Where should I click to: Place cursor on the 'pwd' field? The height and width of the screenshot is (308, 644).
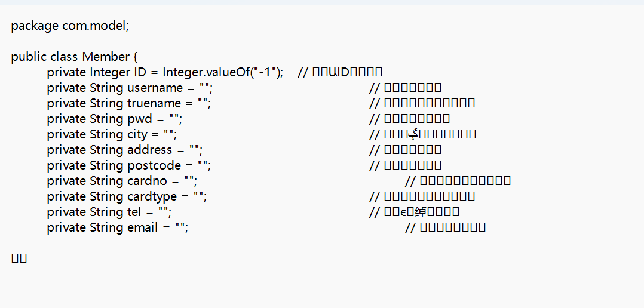point(140,119)
